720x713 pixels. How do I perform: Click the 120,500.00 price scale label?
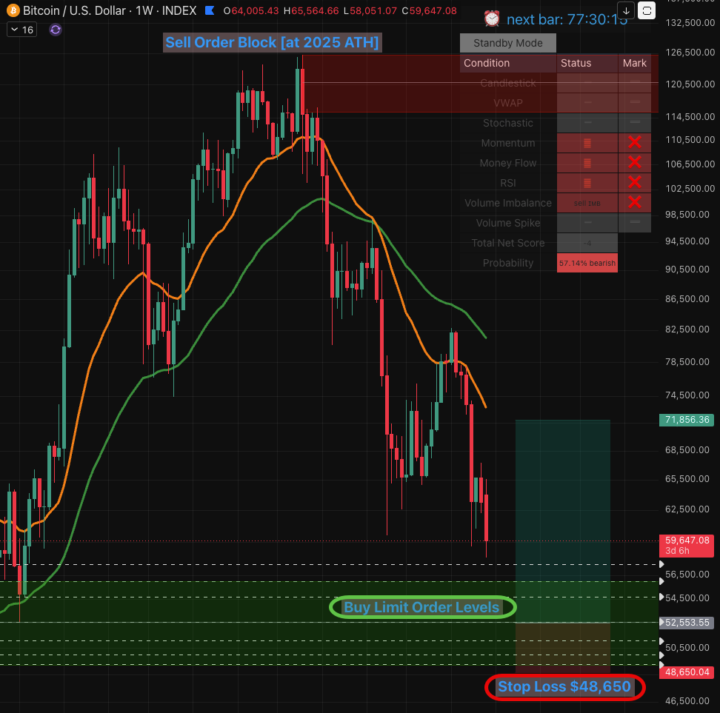click(x=690, y=84)
